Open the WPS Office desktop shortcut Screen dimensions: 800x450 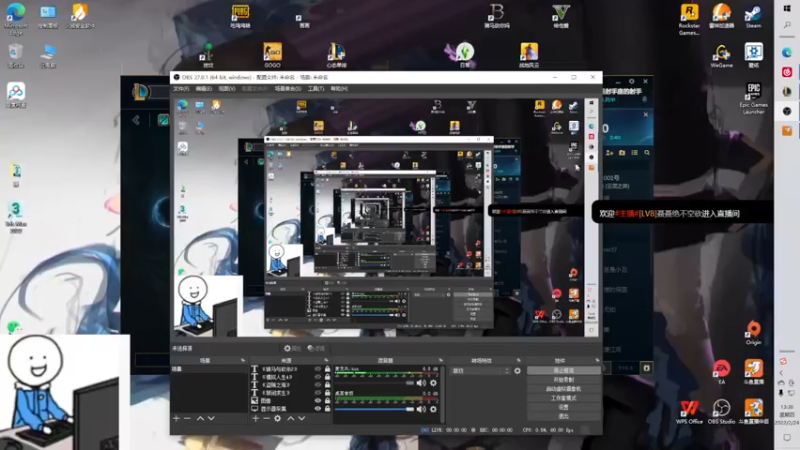(689, 411)
